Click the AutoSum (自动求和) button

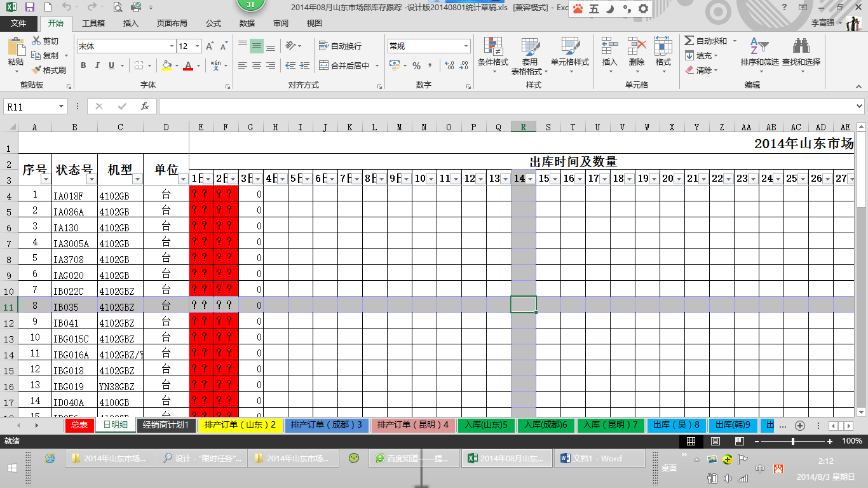[x=706, y=41]
